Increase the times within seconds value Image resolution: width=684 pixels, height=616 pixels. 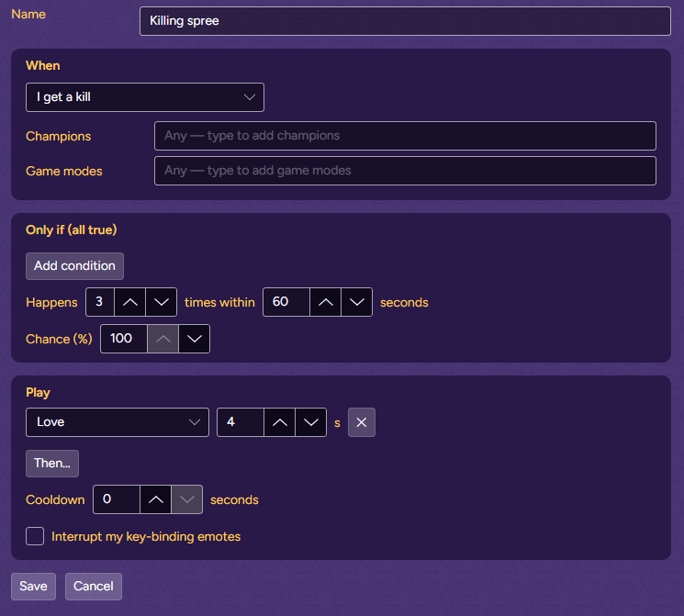point(325,302)
